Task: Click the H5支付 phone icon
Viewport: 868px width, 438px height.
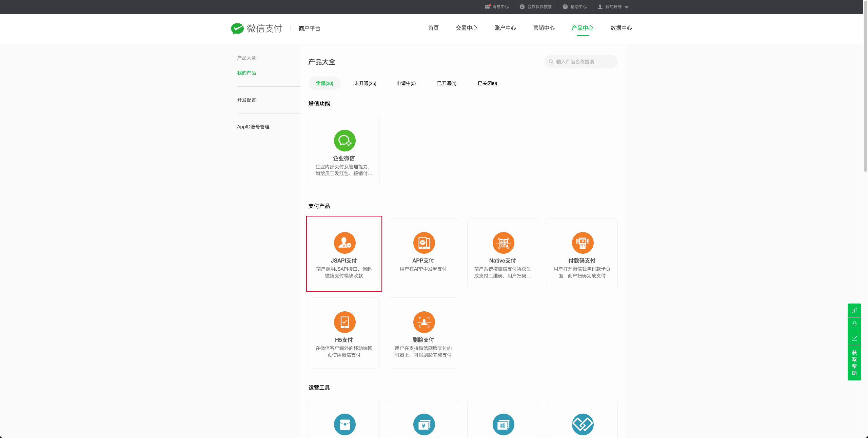Action: [344, 322]
